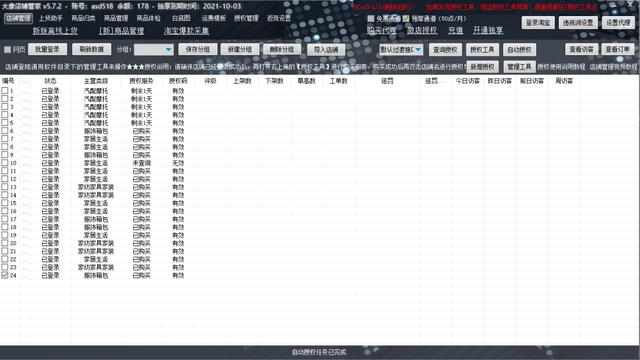
Task: Follow the 新版离线上货 link
Action: coord(55,31)
